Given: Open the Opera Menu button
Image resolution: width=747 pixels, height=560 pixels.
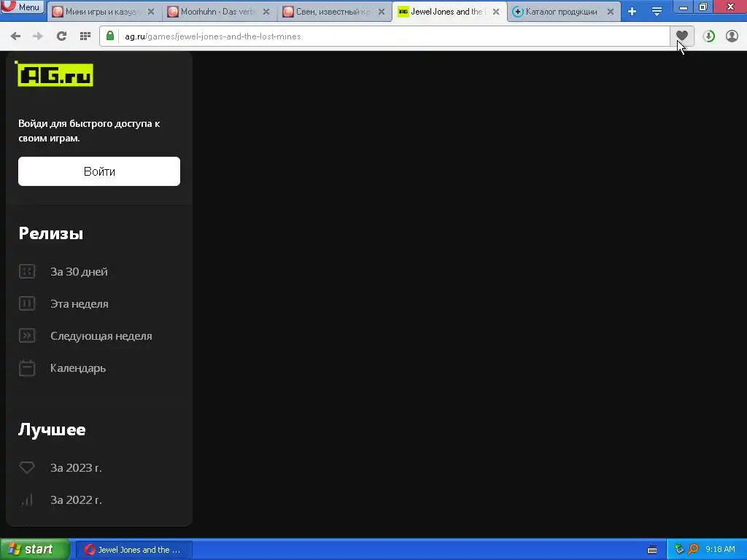Looking at the screenshot, I should [x=23, y=7].
